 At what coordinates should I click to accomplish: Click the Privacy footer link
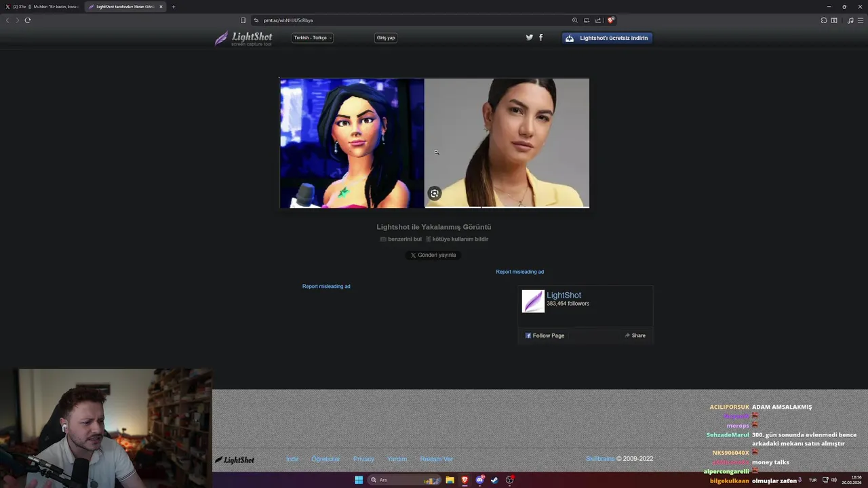pos(363,459)
